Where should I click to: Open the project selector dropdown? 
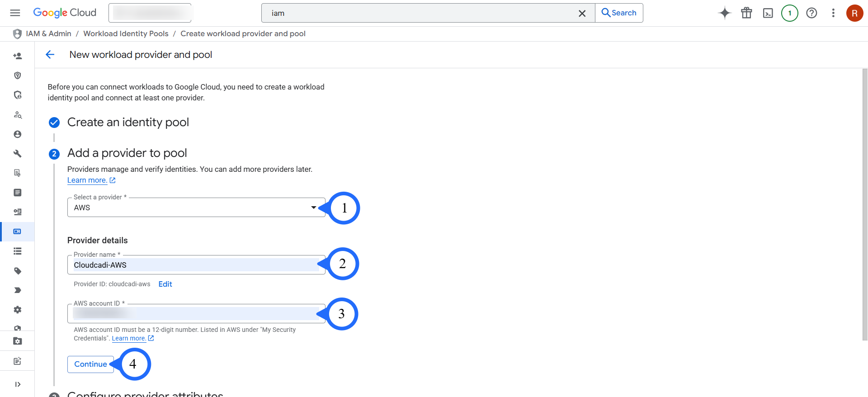(x=150, y=13)
